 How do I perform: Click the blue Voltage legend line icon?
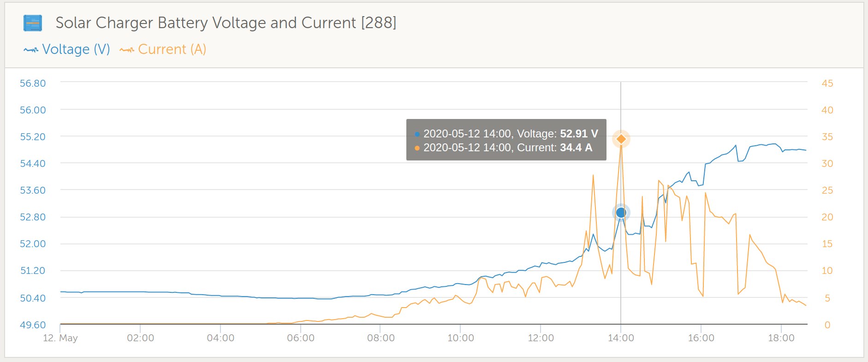coord(31,50)
